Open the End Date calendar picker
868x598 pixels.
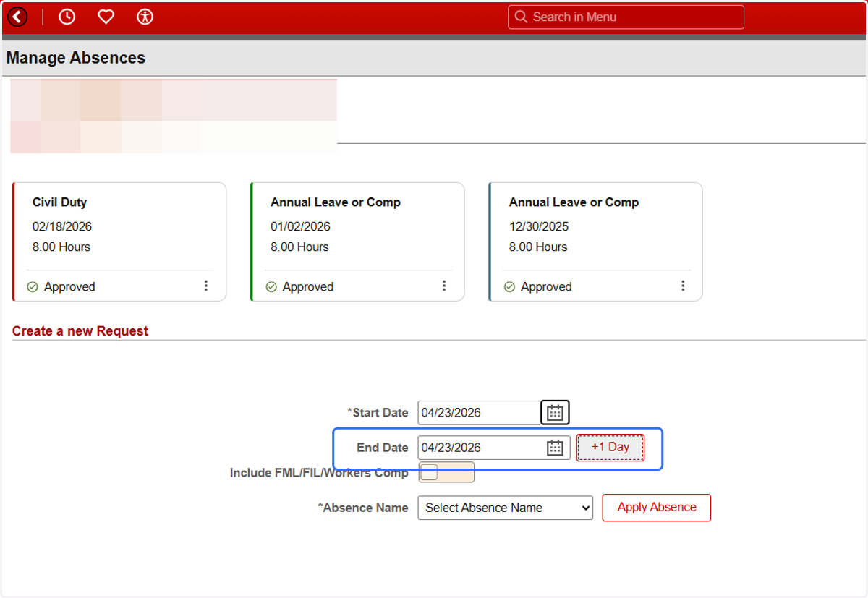click(555, 448)
